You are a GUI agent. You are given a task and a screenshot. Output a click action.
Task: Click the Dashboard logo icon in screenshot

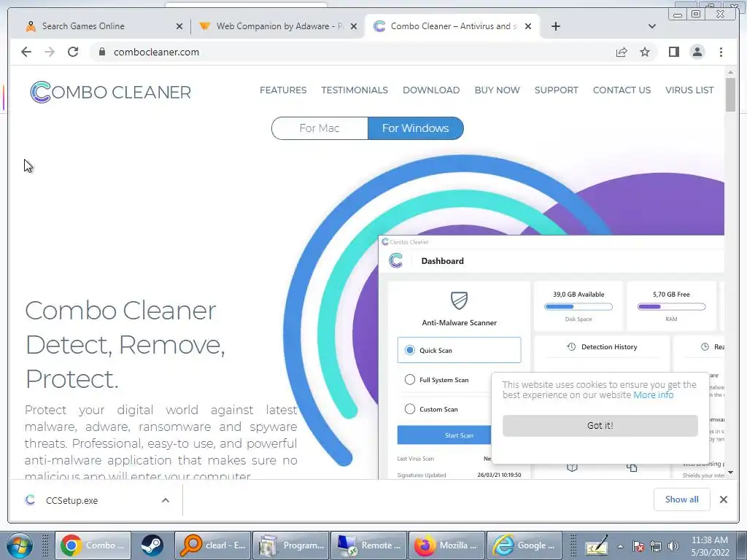[395, 260]
